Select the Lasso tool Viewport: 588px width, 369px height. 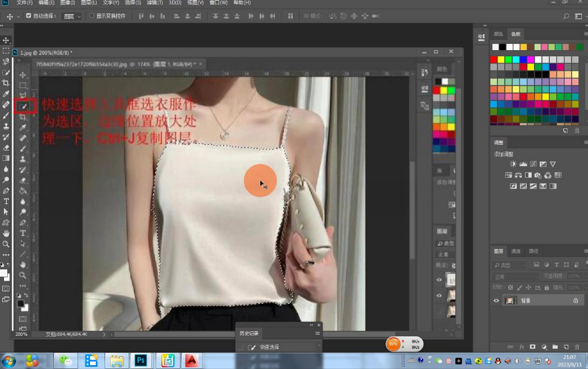coord(6,61)
